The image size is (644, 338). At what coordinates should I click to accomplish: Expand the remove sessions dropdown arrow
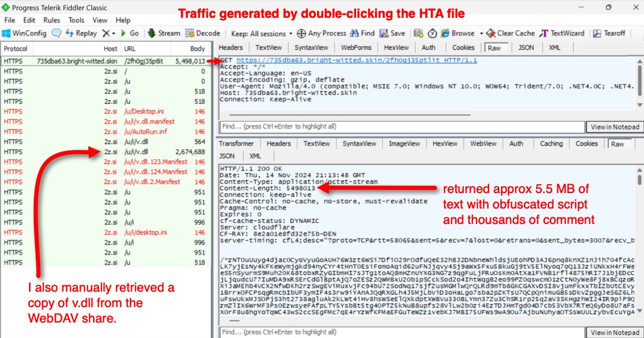(113, 34)
